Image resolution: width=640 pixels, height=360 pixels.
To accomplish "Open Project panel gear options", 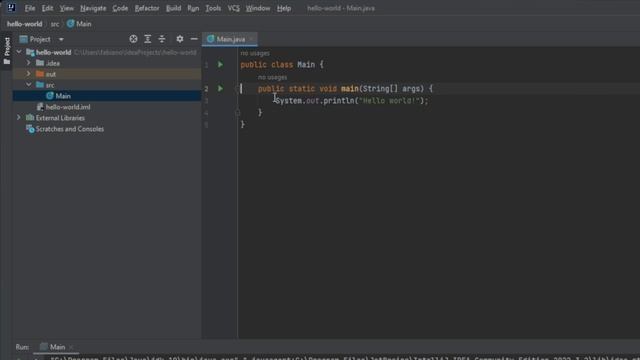I will pyautogui.click(x=180, y=39).
